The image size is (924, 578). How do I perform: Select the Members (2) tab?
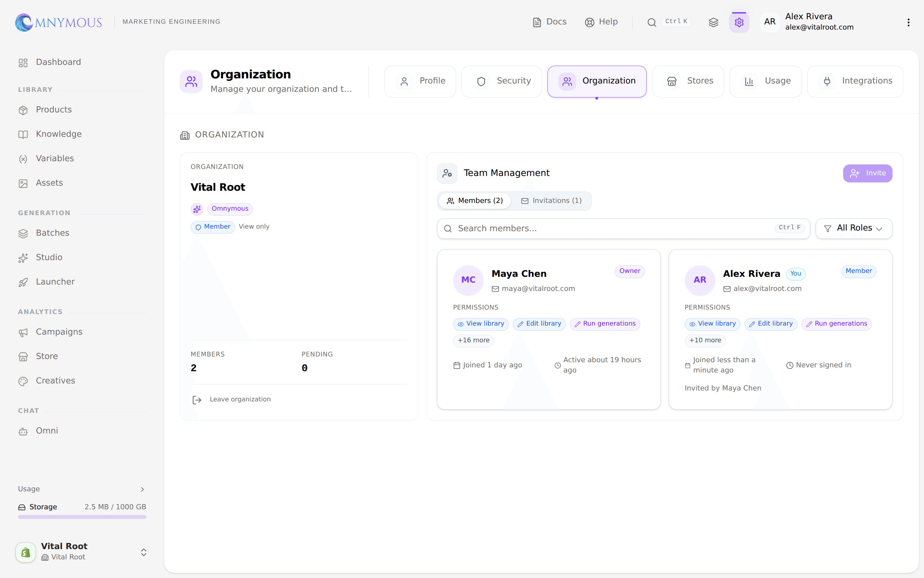click(x=475, y=201)
